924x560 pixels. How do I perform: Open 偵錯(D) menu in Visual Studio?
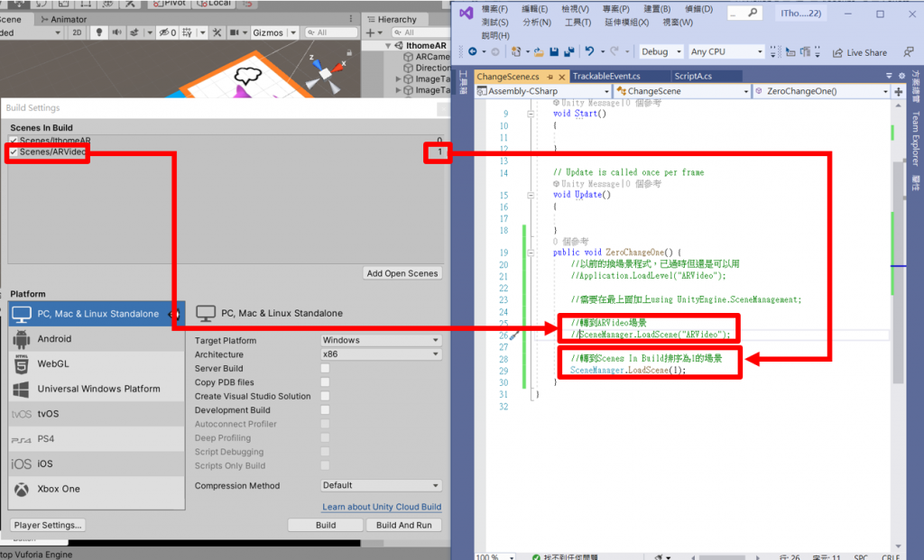pyautogui.click(x=698, y=9)
